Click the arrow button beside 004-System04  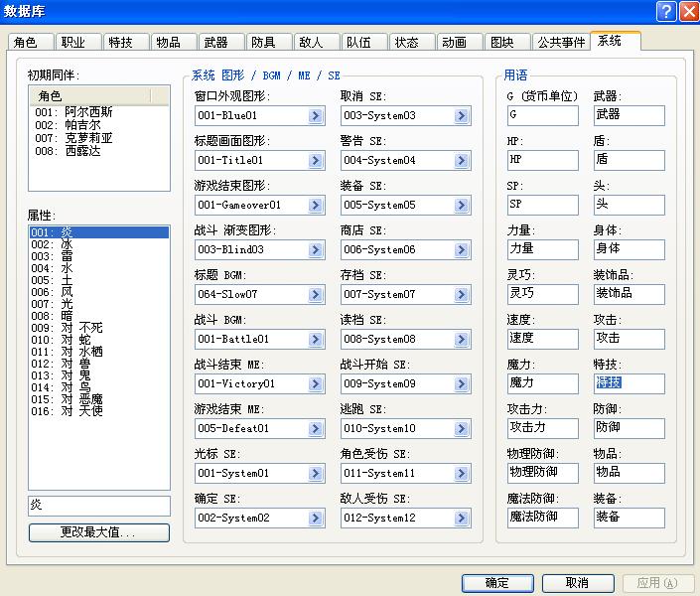point(461,160)
